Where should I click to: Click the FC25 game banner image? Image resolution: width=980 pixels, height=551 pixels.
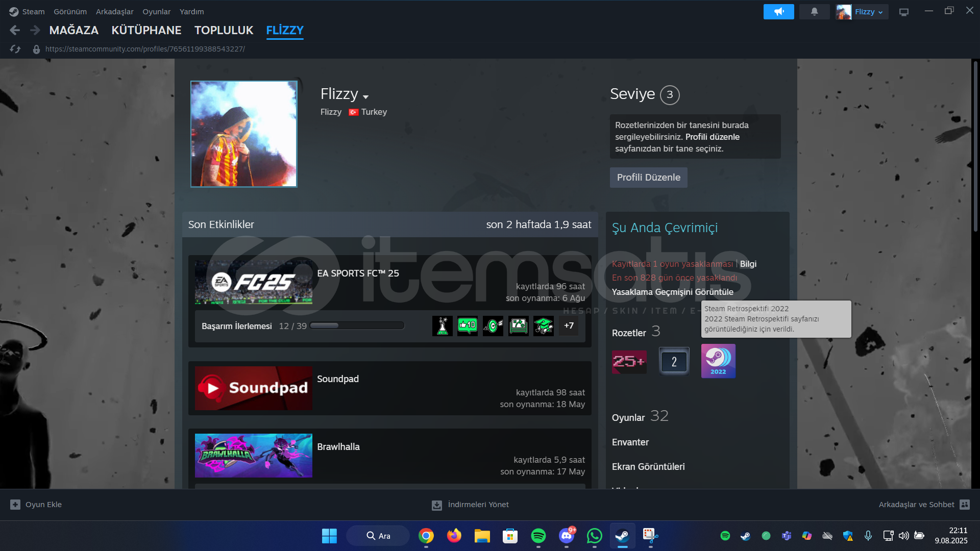pos(254,282)
